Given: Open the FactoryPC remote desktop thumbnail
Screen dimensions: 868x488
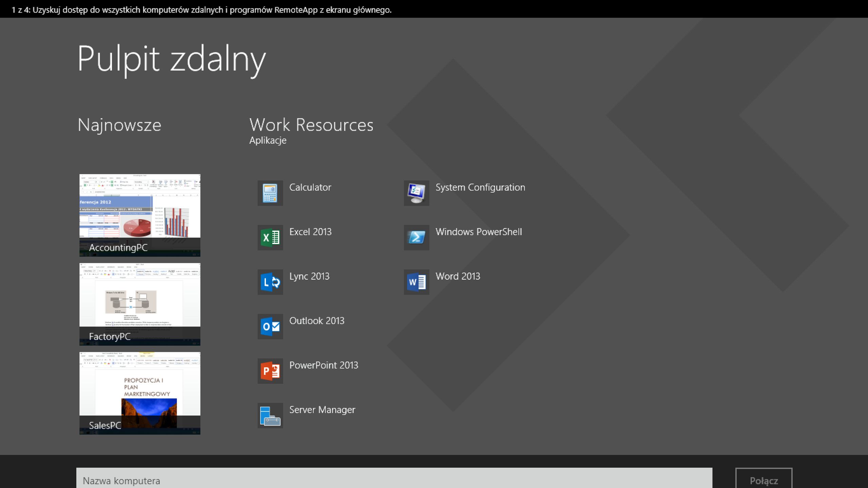Looking at the screenshot, I should (x=140, y=304).
